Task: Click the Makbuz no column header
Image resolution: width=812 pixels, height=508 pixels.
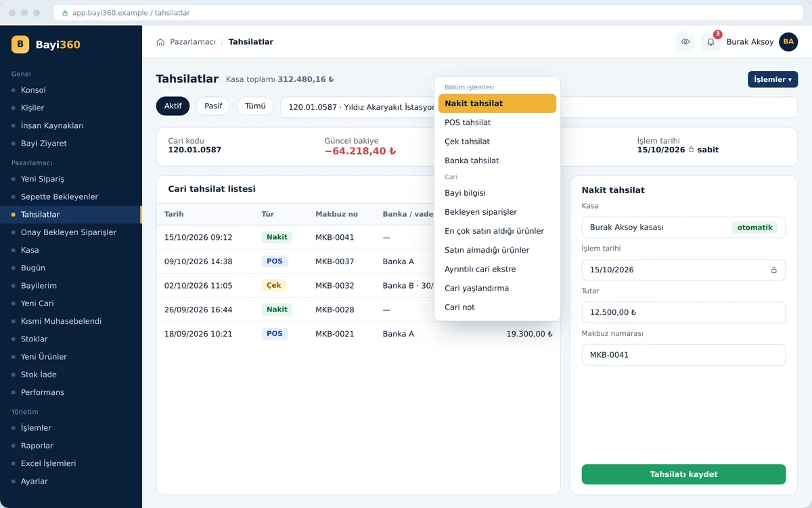Action: (336, 215)
